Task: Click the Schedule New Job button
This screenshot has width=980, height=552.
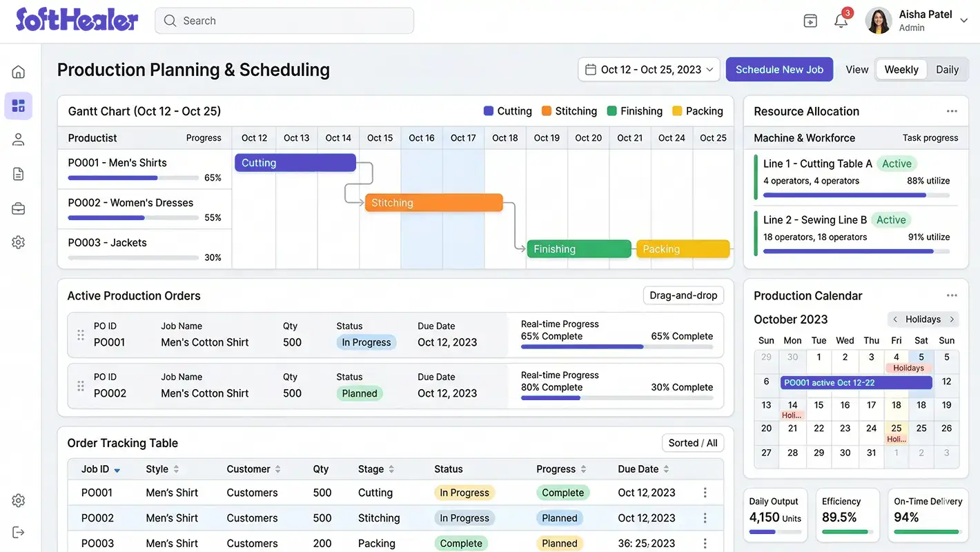Action: point(779,69)
